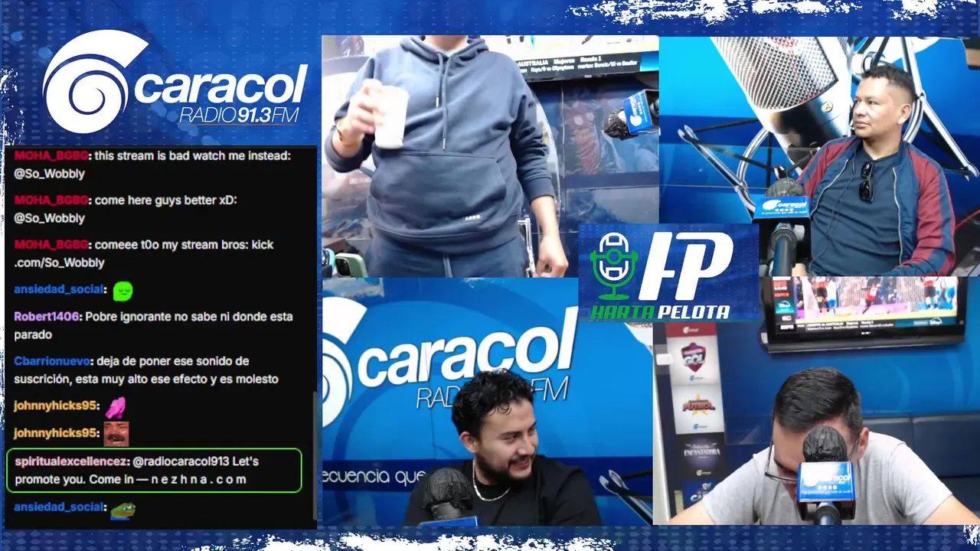Open username MOHA_BGBG on 'come here guys' message
The width and height of the screenshot is (980, 551).
(51, 200)
